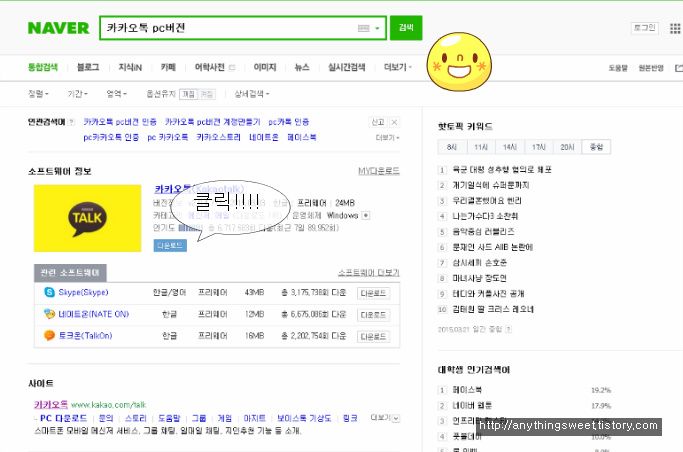The width and height of the screenshot is (683, 452).
Task: Click the PC 다운로드 sublink
Action: pyautogui.click(x=64, y=418)
